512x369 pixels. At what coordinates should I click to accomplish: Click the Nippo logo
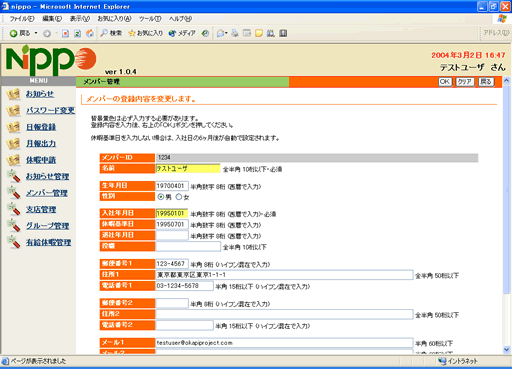(51, 60)
